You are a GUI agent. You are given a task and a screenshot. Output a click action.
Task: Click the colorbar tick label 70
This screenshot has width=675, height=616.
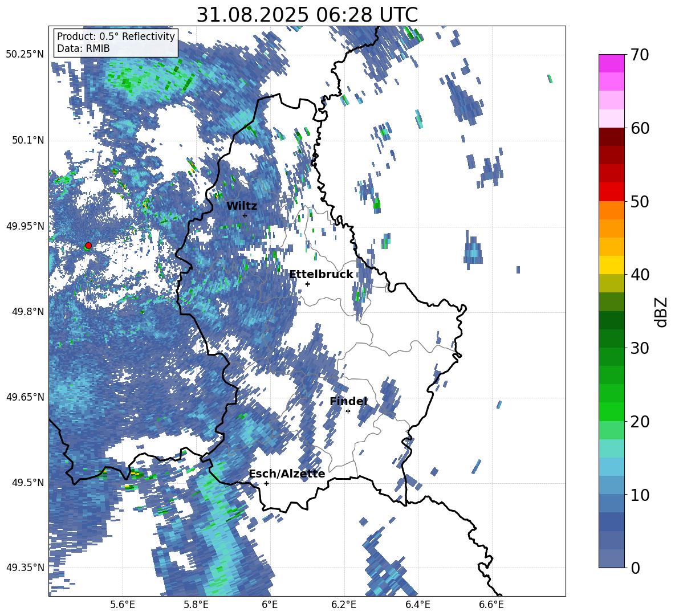tap(640, 55)
